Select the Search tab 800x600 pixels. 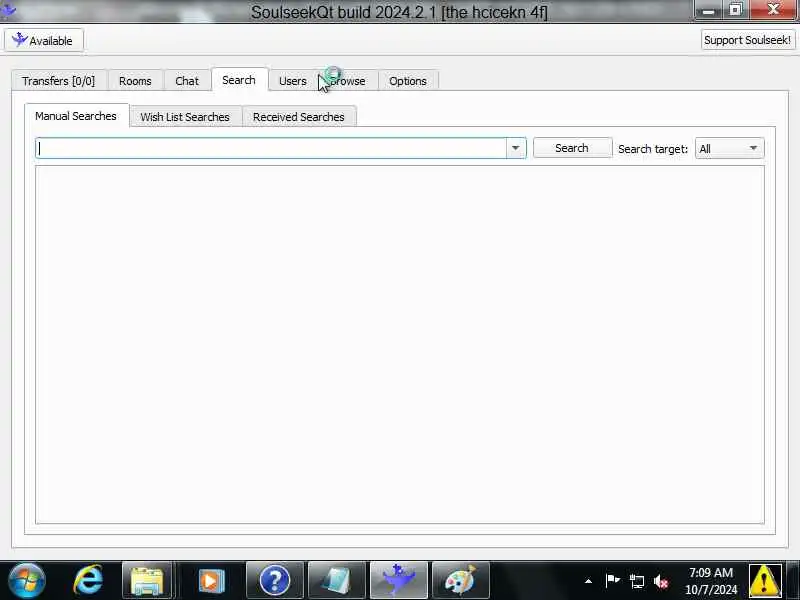239,80
